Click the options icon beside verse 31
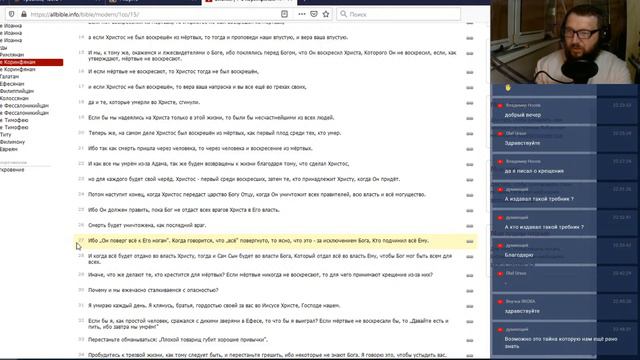The image size is (640, 360). pyautogui.click(x=470, y=307)
